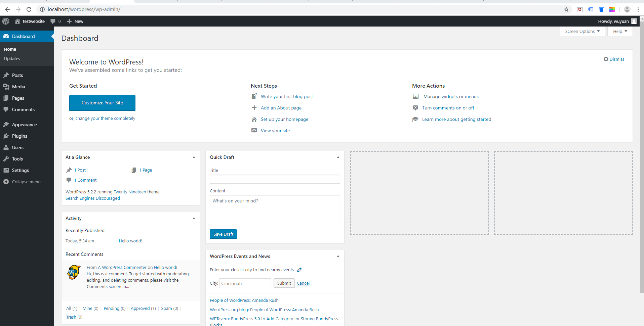Click the blue trash can extension icon
Viewport: 644px width, 326px height.
601,9
